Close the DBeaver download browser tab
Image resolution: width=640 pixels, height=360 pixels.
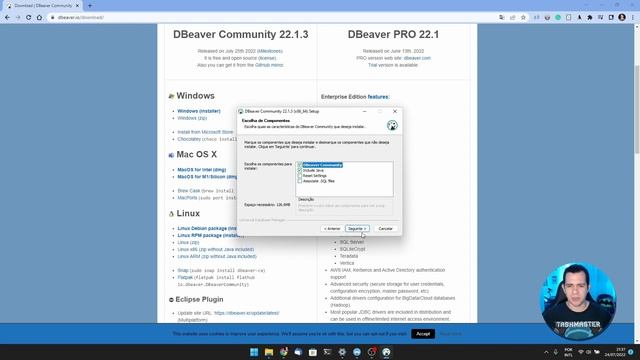pyautogui.click(x=77, y=6)
